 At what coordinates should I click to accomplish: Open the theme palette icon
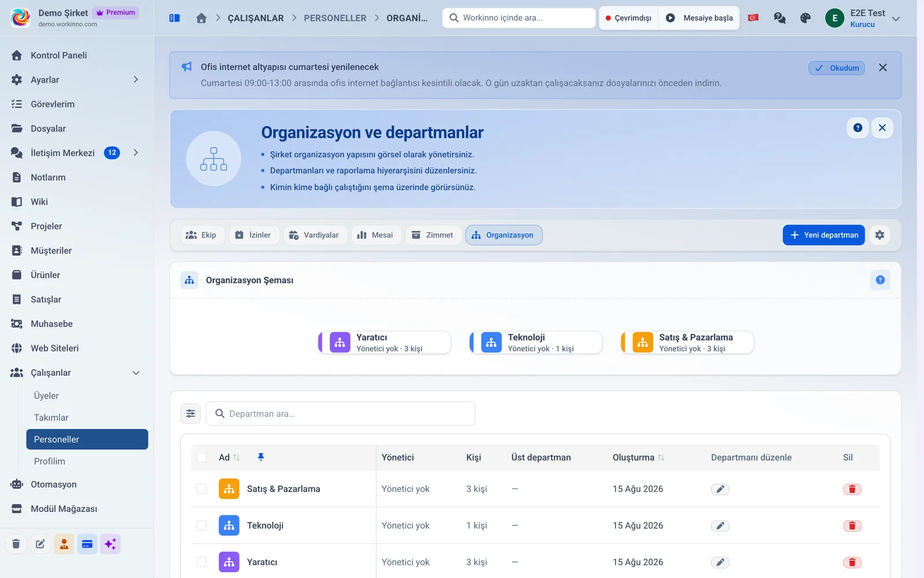[806, 18]
